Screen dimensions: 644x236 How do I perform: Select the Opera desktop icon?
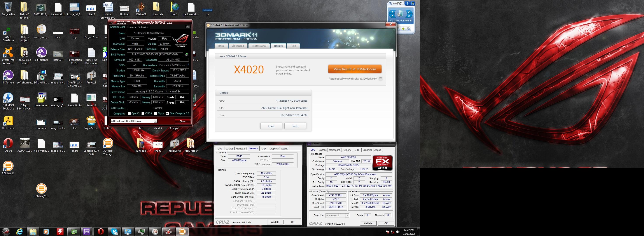(x=8, y=145)
